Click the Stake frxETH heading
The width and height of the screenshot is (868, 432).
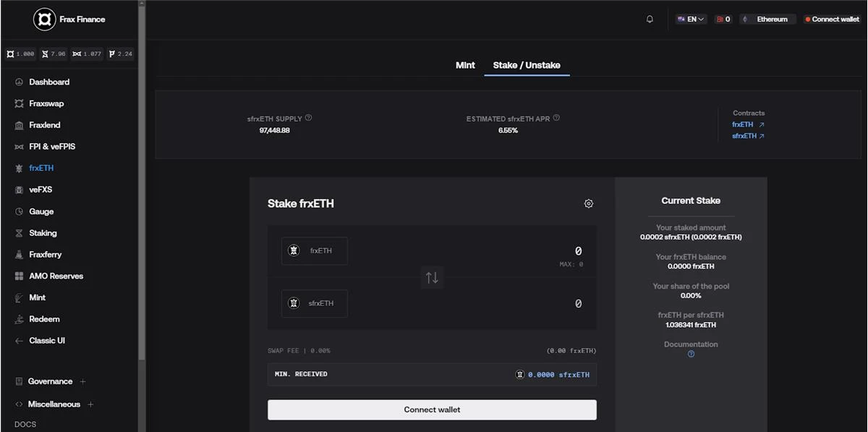(301, 204)
